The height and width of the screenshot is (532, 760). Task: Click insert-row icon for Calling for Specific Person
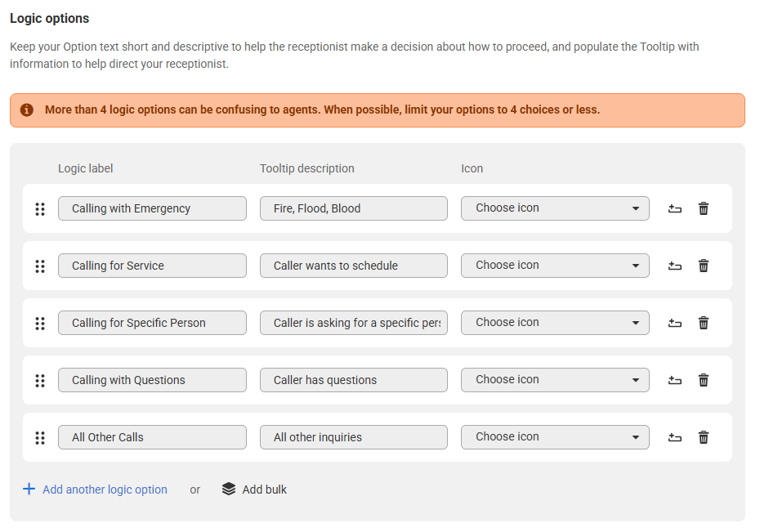point(675,323)
